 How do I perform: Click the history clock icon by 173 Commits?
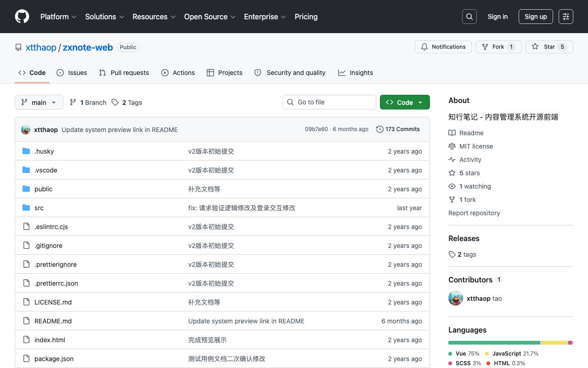click(x=380, y=129)
